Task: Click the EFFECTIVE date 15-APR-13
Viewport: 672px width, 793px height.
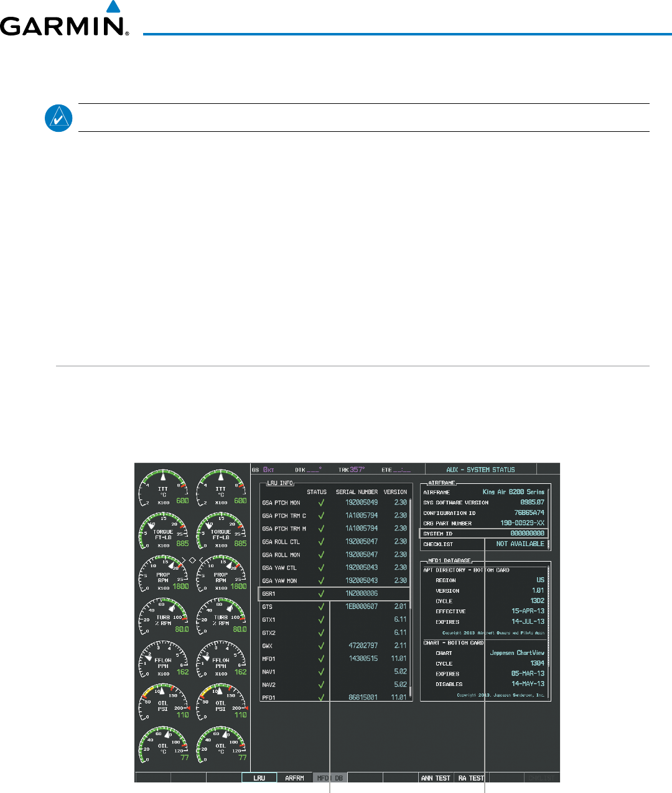Action: click(x=528, y=611)
